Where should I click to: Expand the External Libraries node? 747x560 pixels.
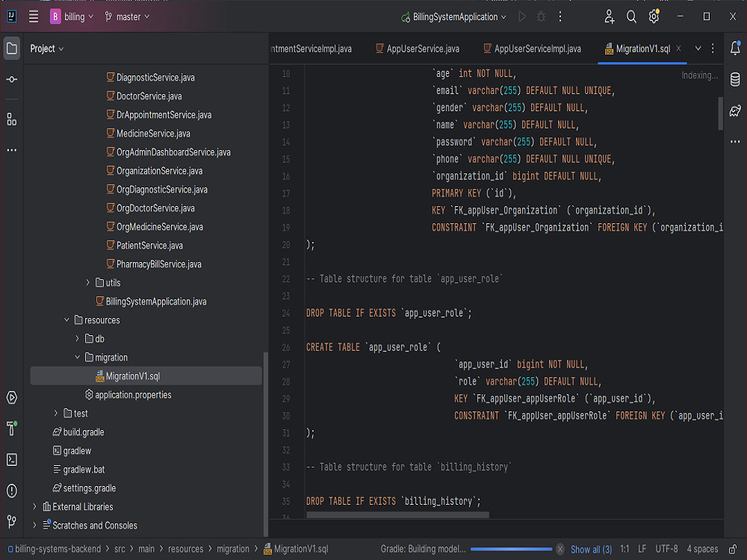click(x=34, y=507)
